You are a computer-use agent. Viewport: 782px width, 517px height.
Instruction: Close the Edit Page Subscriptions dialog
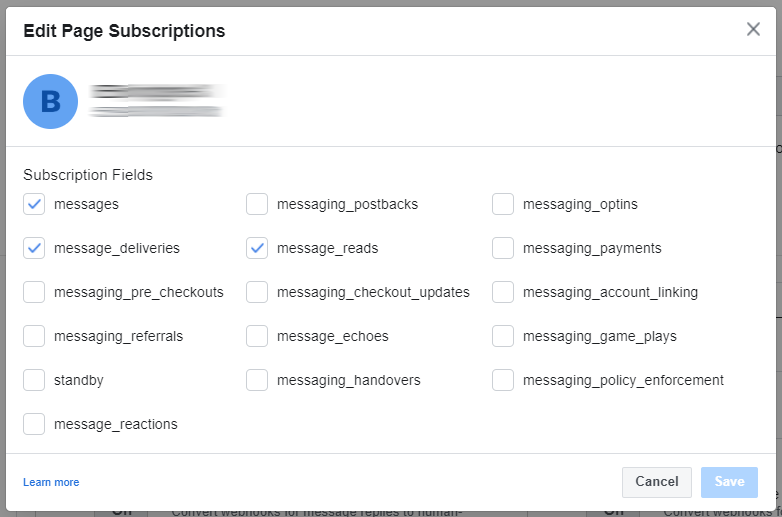(753, 29)
